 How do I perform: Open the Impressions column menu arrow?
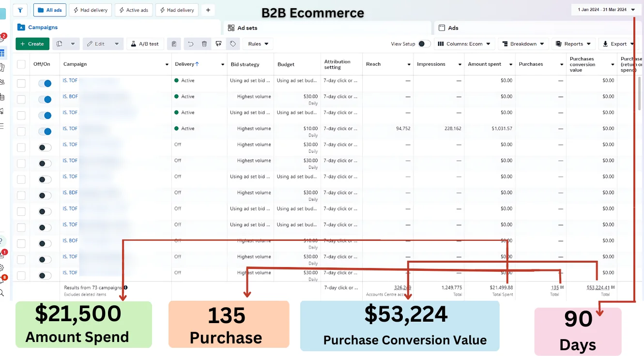coord(460,64)
